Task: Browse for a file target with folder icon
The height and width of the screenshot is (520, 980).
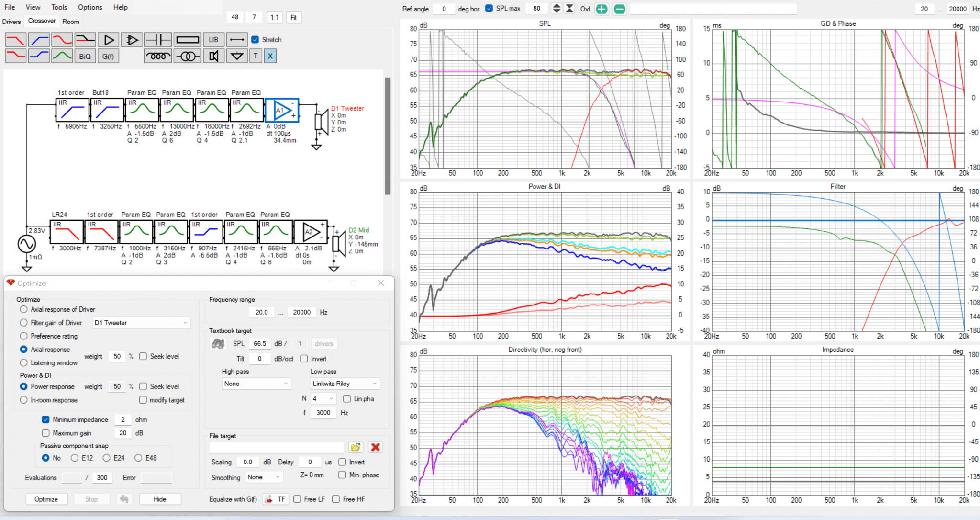Action: tap(355, 447)
